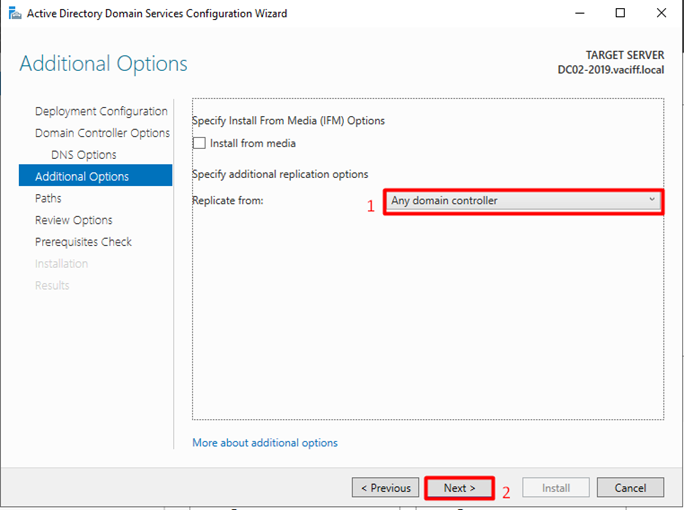Open the DNS Options step
The image size is (684, 510).
click(x=83, y=155)
